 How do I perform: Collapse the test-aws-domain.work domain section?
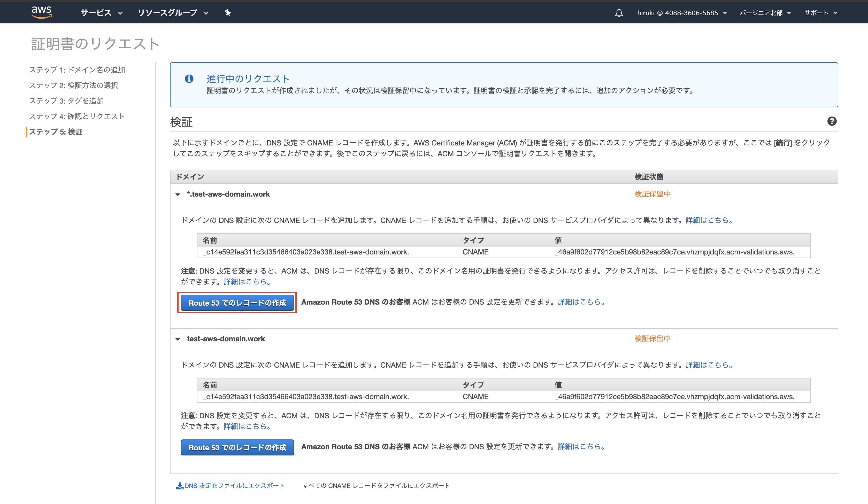point(178,339)
